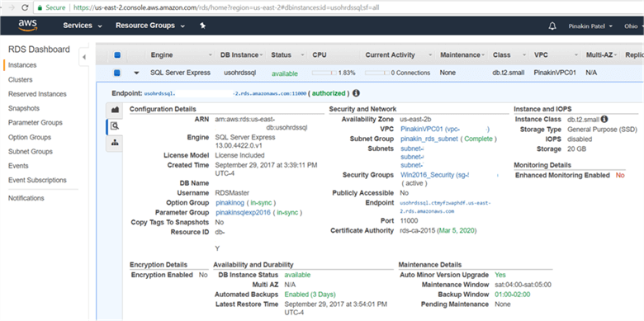Screen dimensions: 644x321
Task: Collapse the RDS sidebar arrow
Action: [83, 57]
